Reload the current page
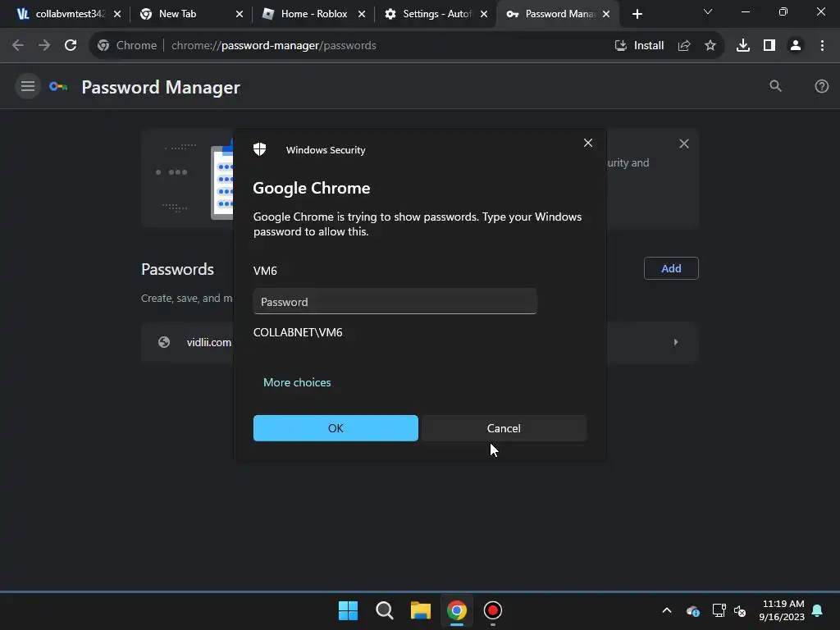The image size is (840, 630). pos(71,46)
